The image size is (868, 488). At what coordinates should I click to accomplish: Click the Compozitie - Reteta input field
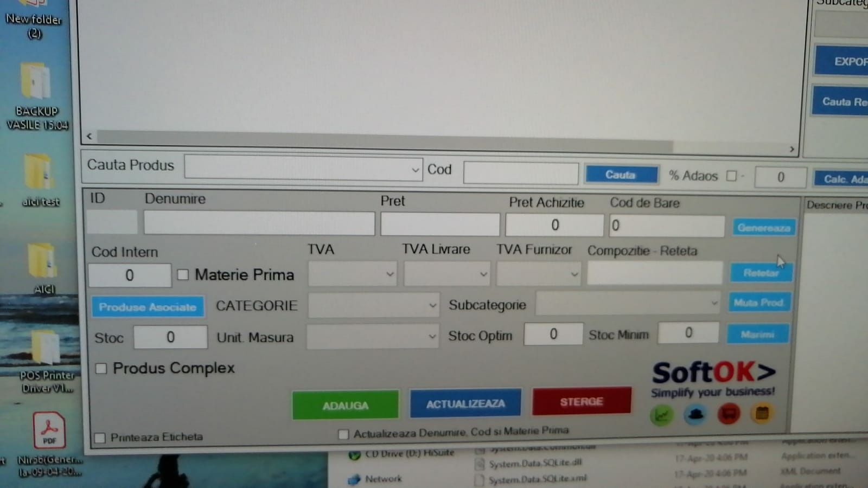[655, 273]
